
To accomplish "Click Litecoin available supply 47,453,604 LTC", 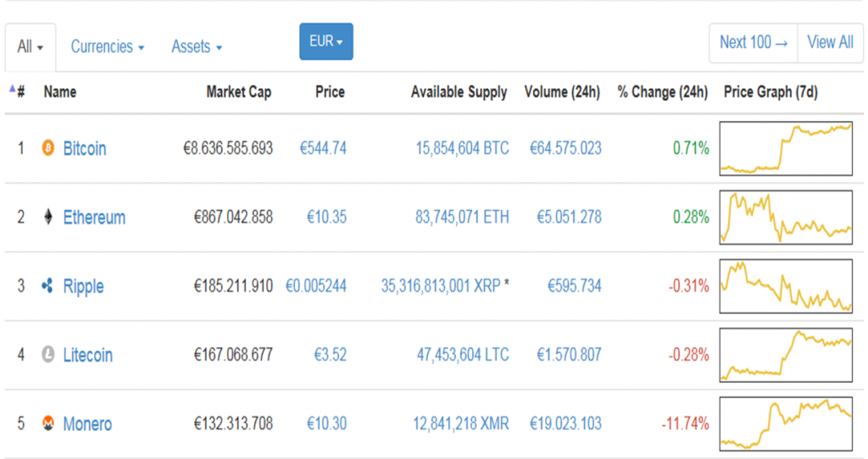I will coord(463,355).
